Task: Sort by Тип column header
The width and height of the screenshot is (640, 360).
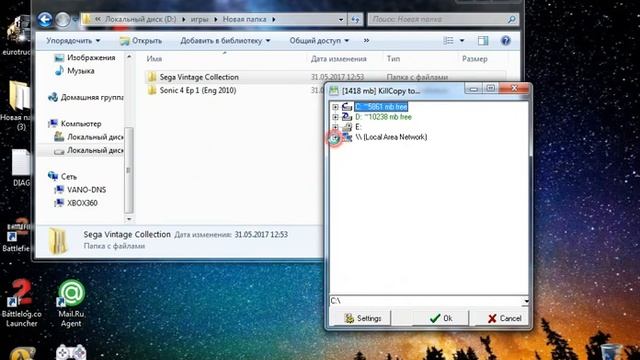Action: 393,59
